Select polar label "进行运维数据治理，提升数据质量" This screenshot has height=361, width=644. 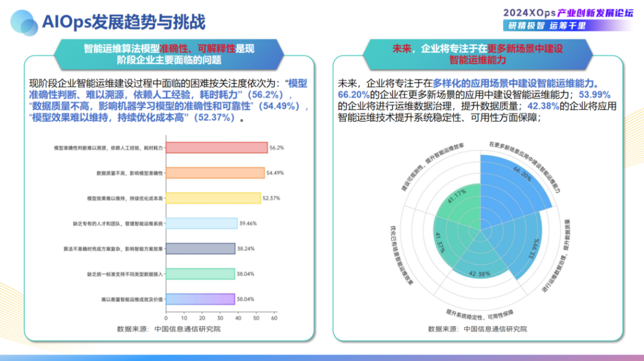tap(556, 256)
